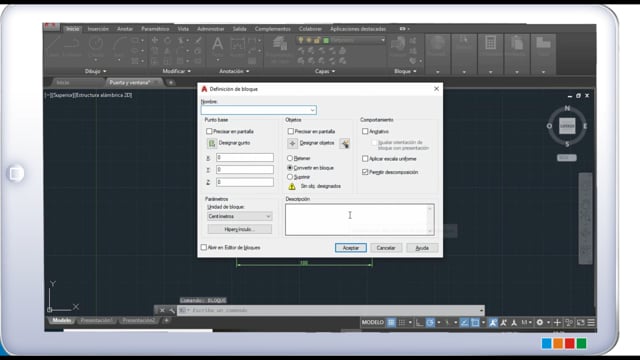The width and height of the screenshot is (640, 360).
Task: Open the Paramétrico ribbon tab
Action: (155, 29)
